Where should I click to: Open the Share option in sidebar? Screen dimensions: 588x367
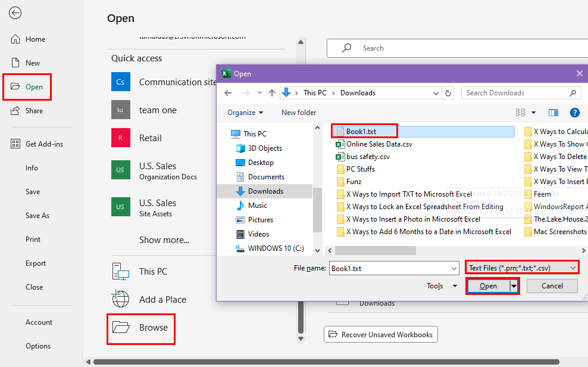pyautogui.click(x=27, y=111)
